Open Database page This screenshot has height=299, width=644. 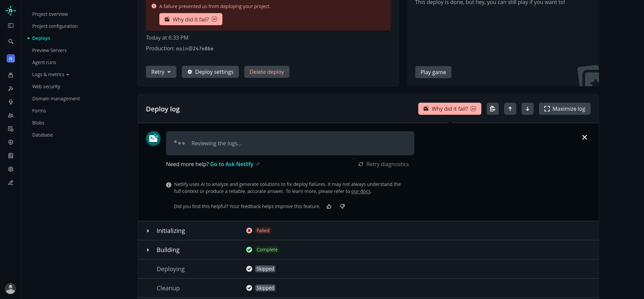coord(42,135)
